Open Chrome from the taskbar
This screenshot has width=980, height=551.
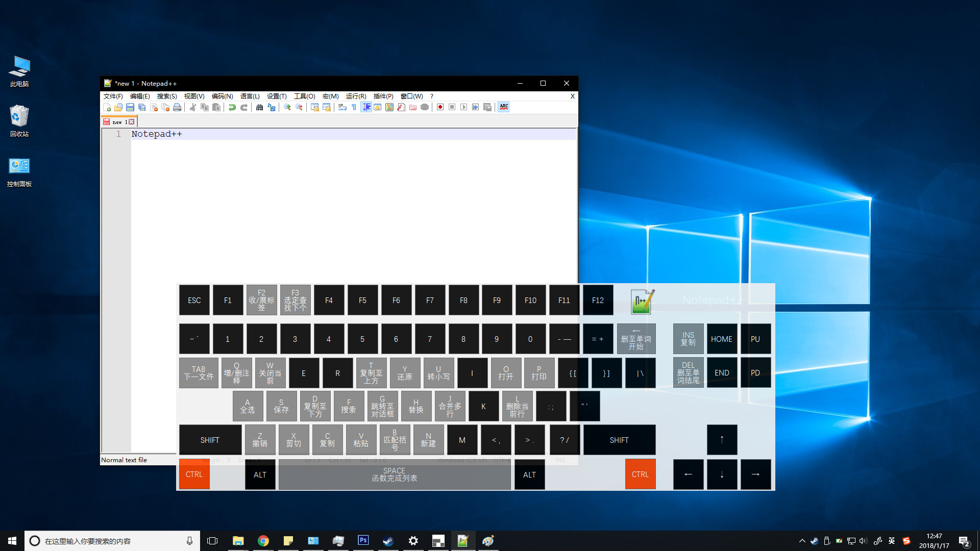coord(263,541)
